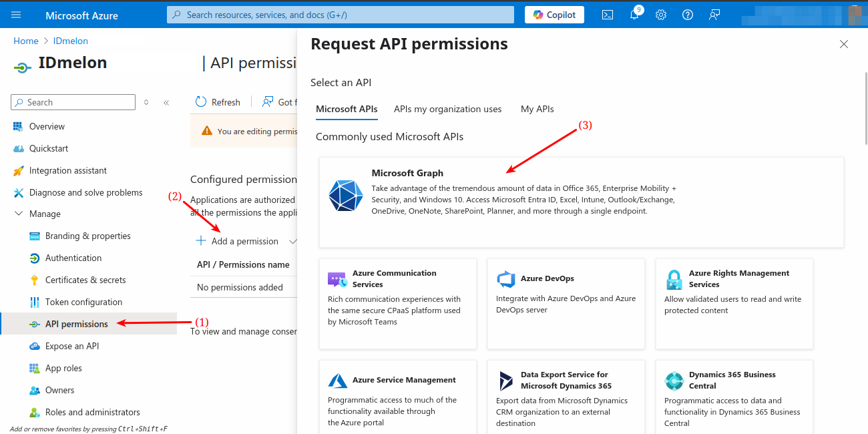This screenshot has height=434, width=868.
Task: Click the Microsoft Graph logo
Action: click(x=346, y=196)
